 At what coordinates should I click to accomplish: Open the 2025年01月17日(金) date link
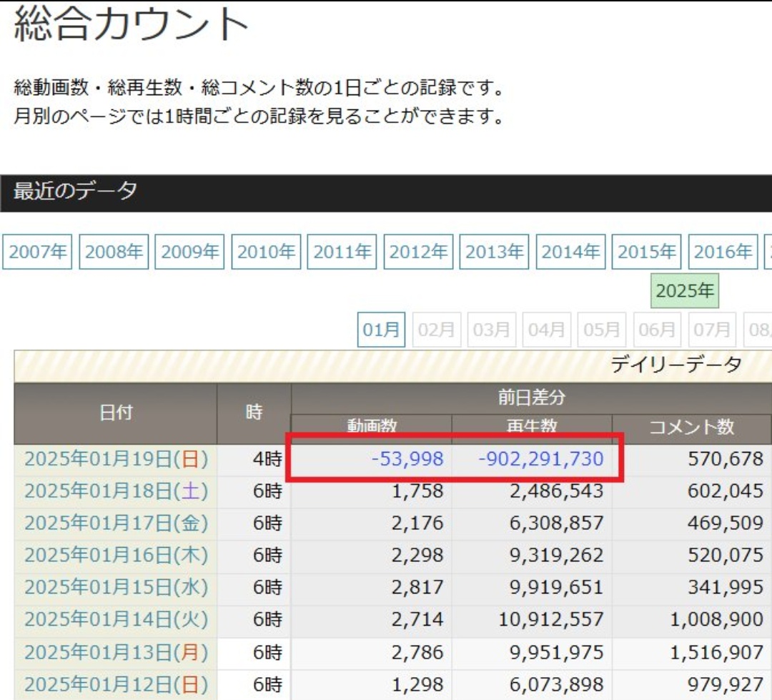coord(117,523)
